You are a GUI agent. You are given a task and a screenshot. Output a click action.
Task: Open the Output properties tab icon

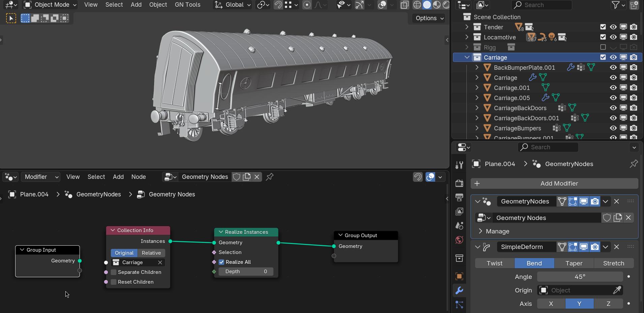(459, 197)
